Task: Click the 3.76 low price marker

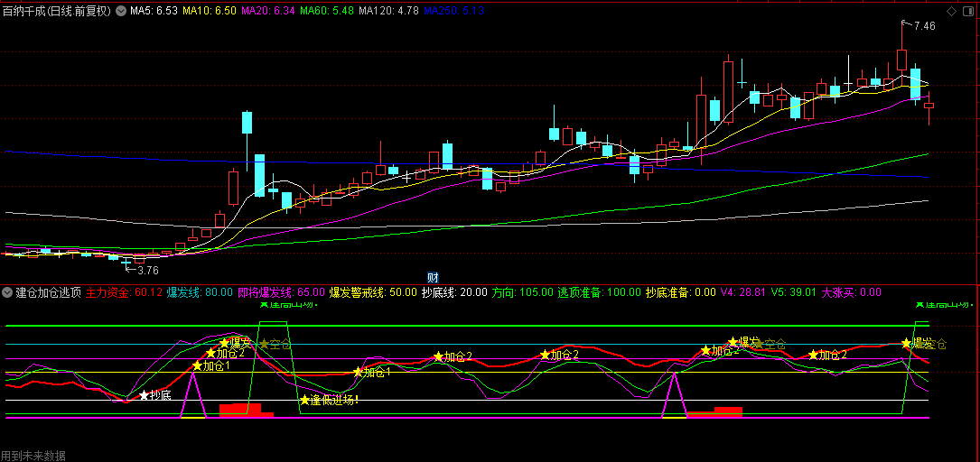Action: tap(146, 270)
